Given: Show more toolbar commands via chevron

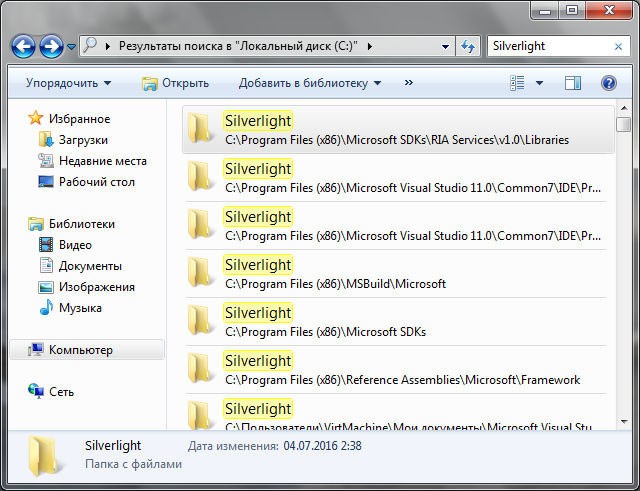Looking at the screenshot, I should click(x=409, y=83).
